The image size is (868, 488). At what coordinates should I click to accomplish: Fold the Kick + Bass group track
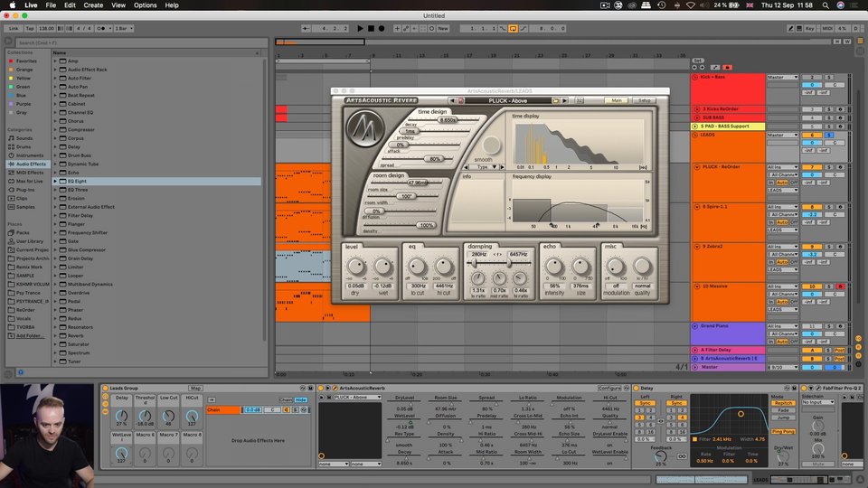coord(694,78)
